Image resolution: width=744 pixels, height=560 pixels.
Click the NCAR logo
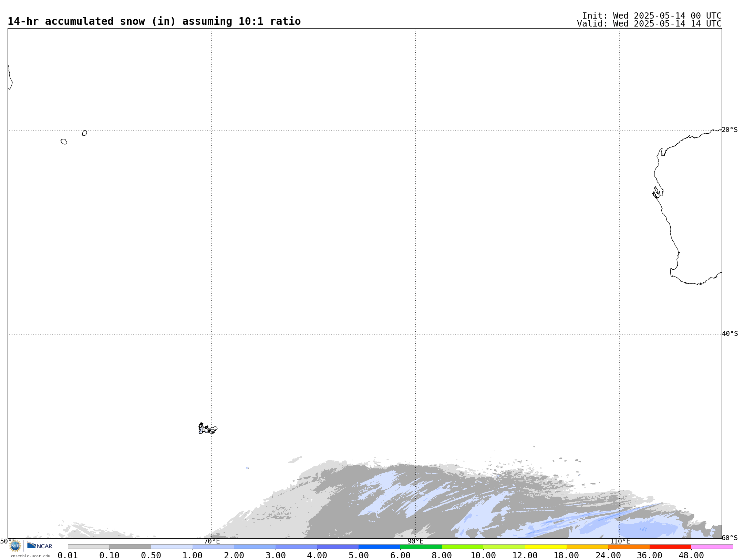[x=40, y=546]
